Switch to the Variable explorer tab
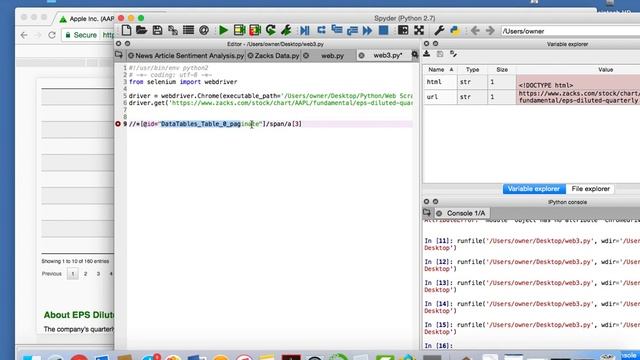This screenshot has height=360, width=640. (x=534, y=189)
